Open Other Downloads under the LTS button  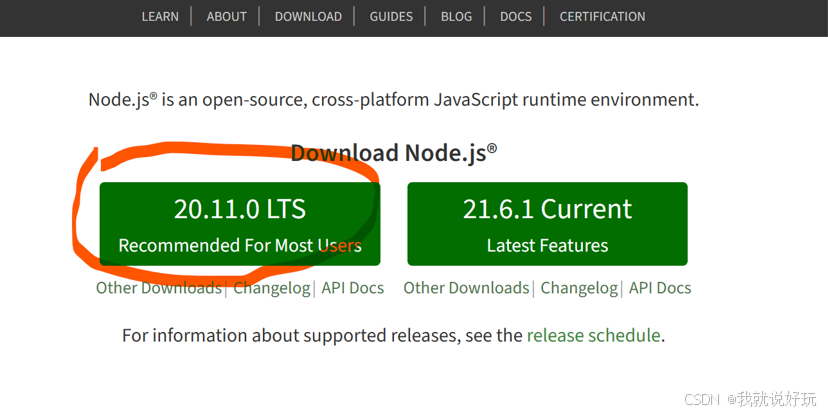click(158, 288)
